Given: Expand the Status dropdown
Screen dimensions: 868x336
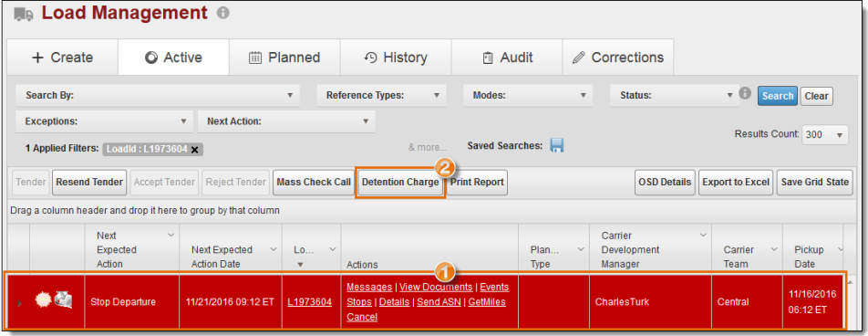Looking at the screenshot, I should point(675,95).
